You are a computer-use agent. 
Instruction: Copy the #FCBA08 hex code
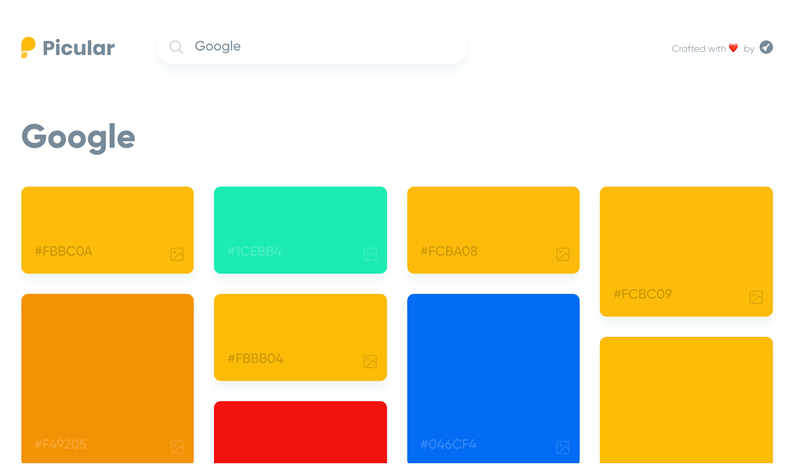tap(449, 251)
